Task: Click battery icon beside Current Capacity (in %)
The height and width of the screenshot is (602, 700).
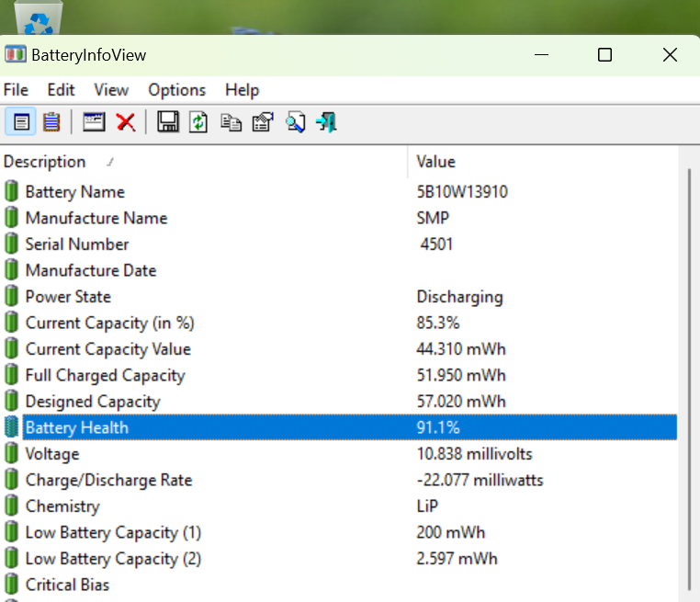Action: pos(12,323)
